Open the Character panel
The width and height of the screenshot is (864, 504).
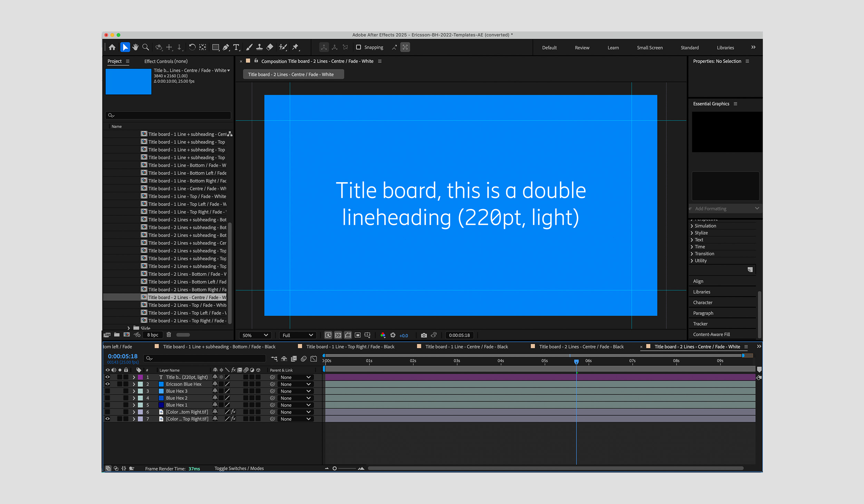(x=703, y=303)
